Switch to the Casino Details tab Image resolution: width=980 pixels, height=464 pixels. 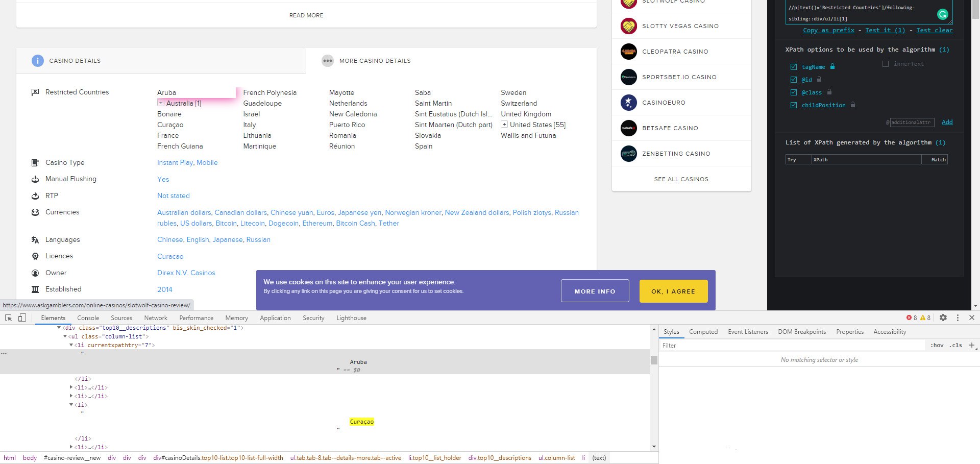pyautogui.click(x=161, y=61)
